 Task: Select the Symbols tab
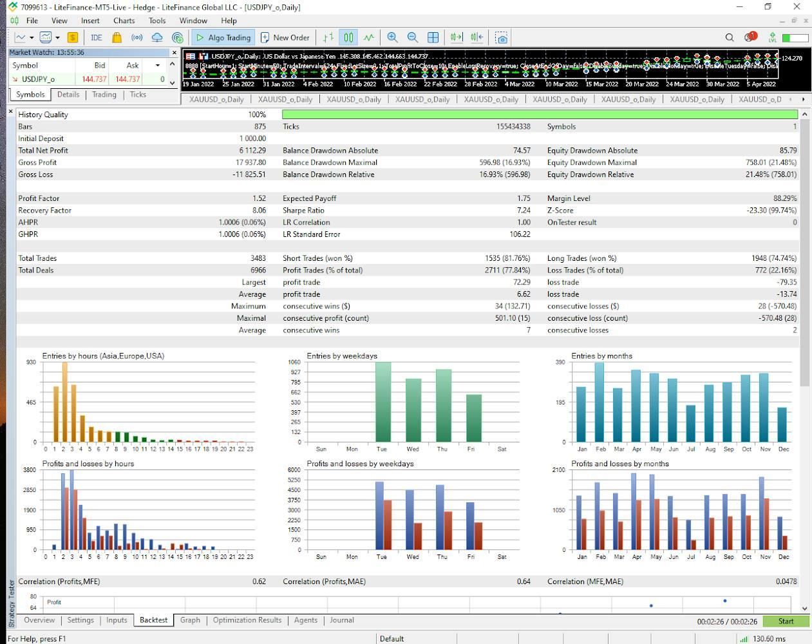pyautogui.click(x=30, y=95)
